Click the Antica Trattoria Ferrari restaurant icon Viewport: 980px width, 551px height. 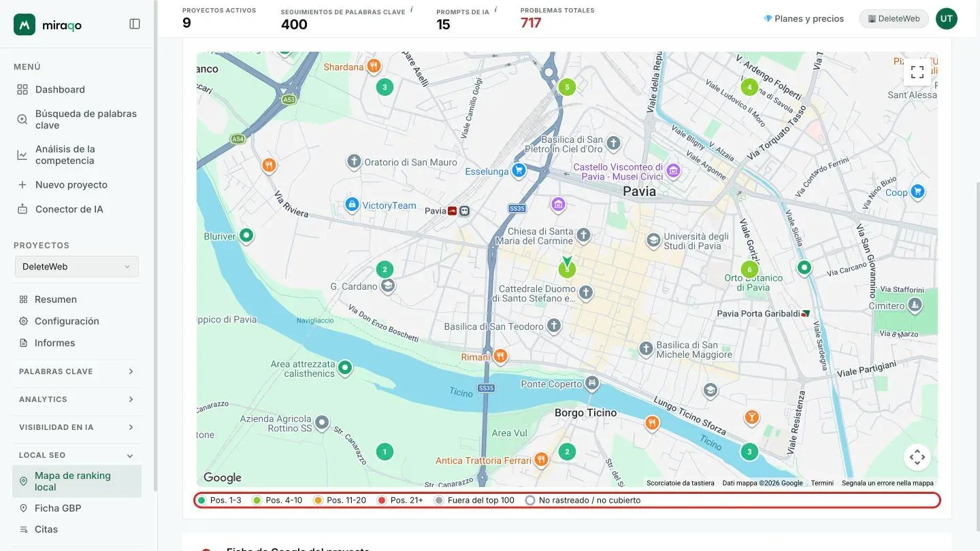pos(541,460)
